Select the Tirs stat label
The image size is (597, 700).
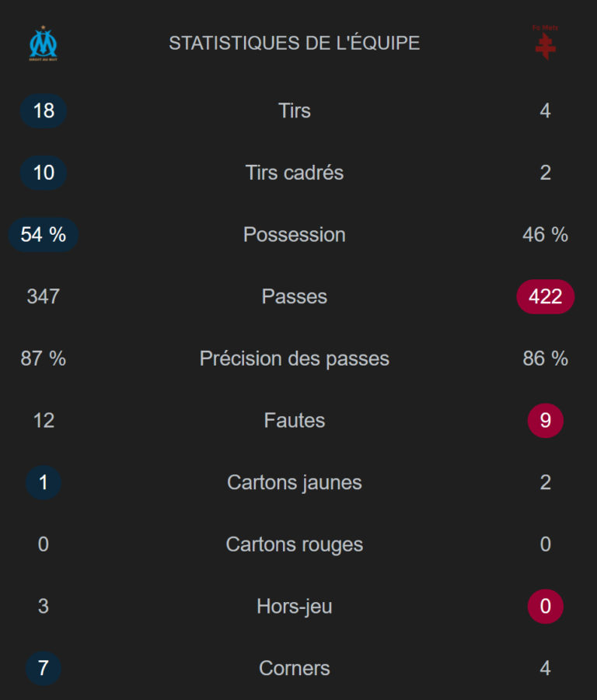point(295,110)
